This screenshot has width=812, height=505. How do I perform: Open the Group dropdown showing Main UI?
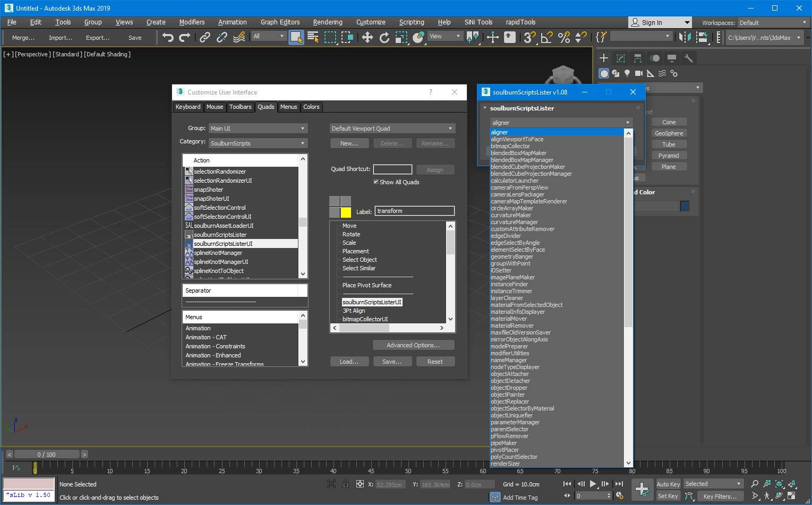tap(258, 129)
